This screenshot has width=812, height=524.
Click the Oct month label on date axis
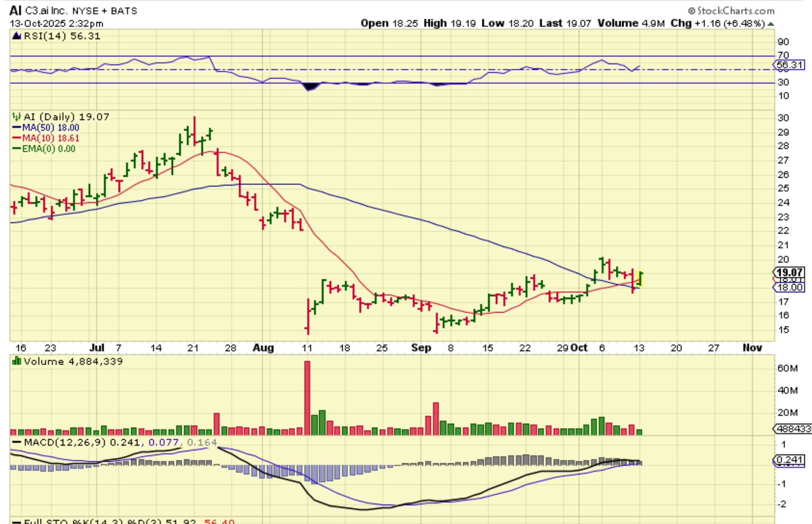pyautogui.click(x=579, y=348)
